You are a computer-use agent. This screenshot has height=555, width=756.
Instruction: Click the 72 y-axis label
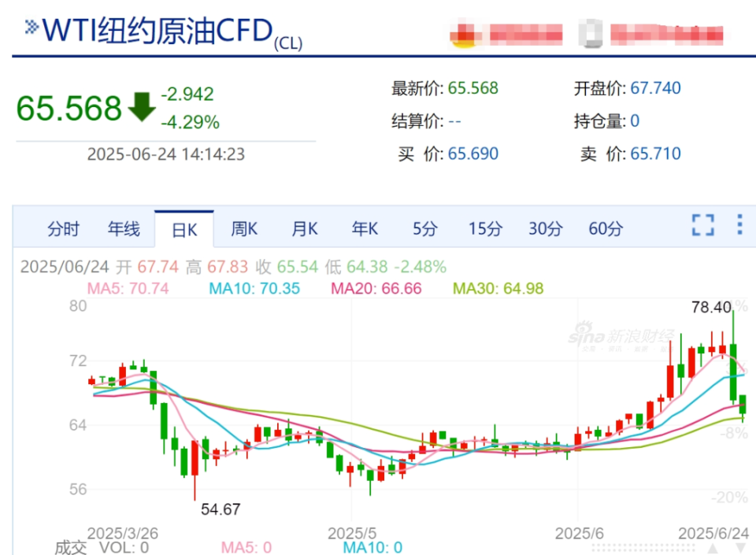click(x=78, y=361)
